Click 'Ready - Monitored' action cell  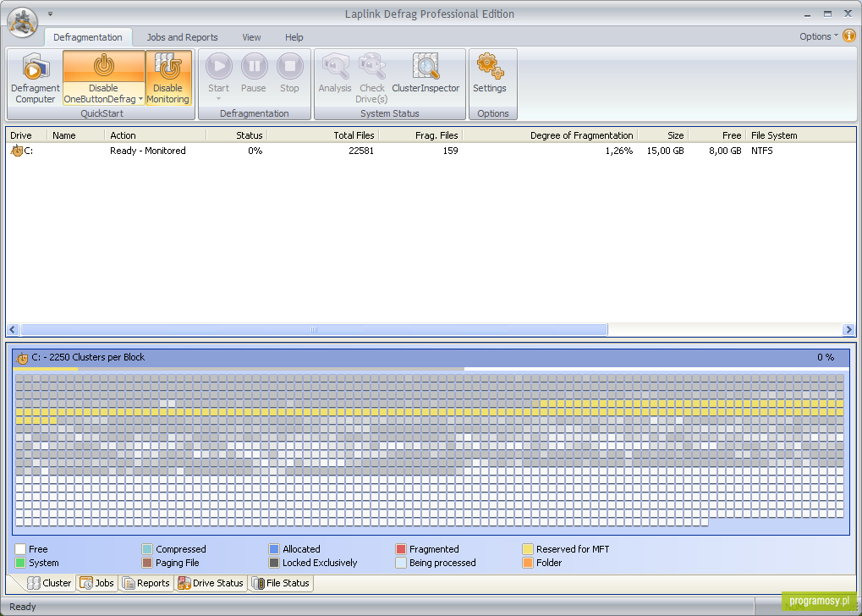point(148,151)
